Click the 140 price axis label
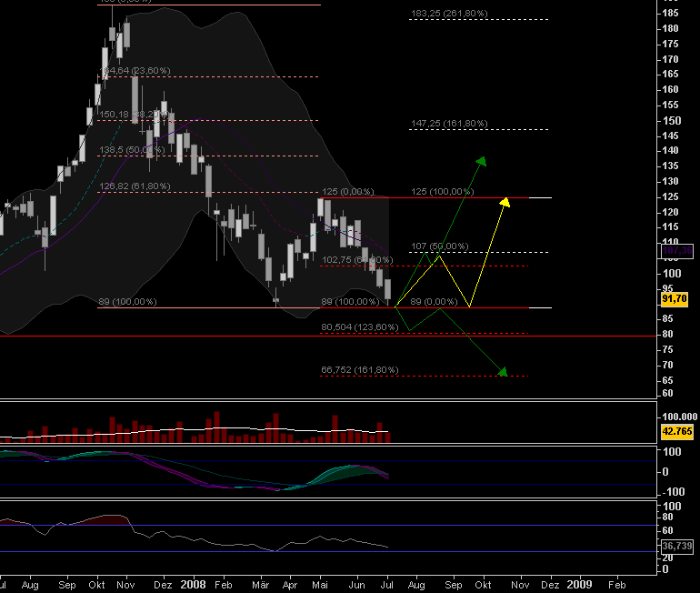The width and height of the screenshot is (700, 593). 670,150
